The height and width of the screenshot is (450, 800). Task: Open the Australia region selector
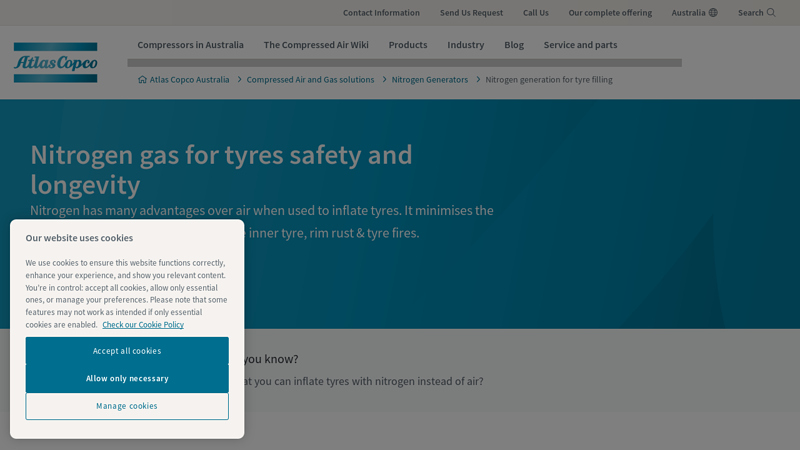pyautogui.click(x=694, y=13)
